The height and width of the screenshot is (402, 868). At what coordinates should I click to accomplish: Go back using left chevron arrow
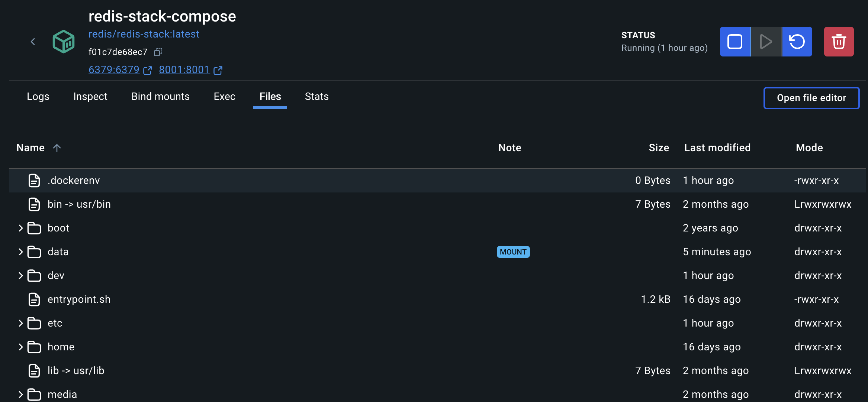(33, 42)
